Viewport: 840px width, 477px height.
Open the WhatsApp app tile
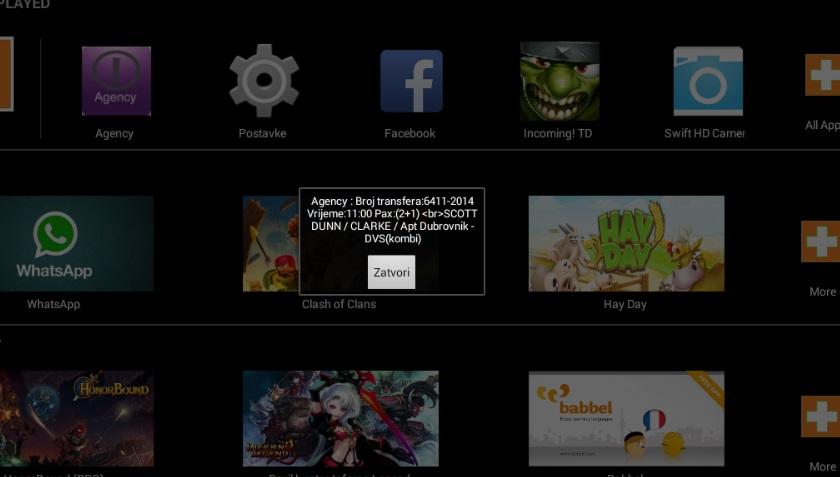pos(77,243)
